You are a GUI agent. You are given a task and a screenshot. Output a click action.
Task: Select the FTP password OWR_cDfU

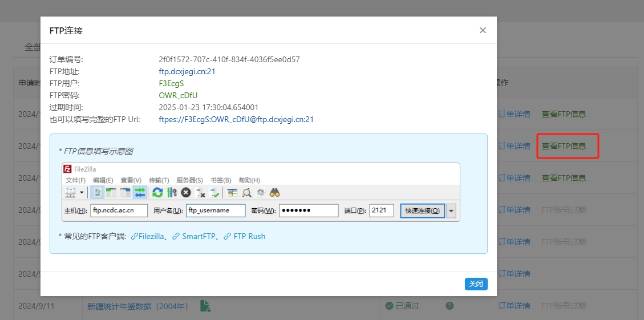pos(178,95)
